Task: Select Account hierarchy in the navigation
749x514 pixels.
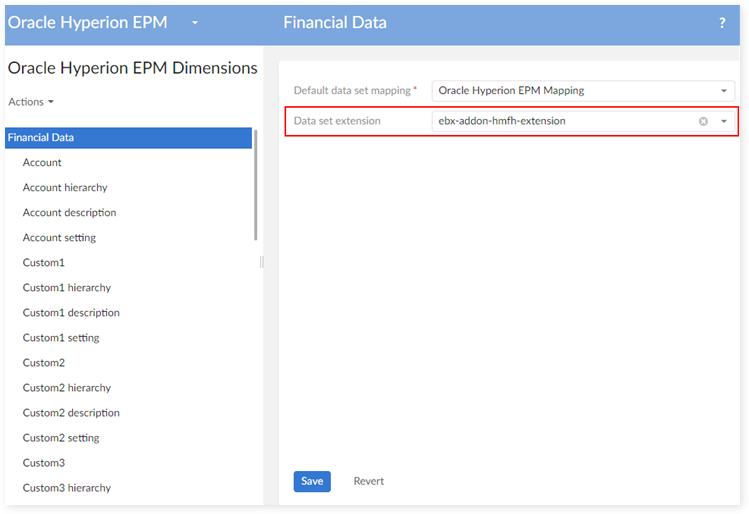Action: click(65, 188)
